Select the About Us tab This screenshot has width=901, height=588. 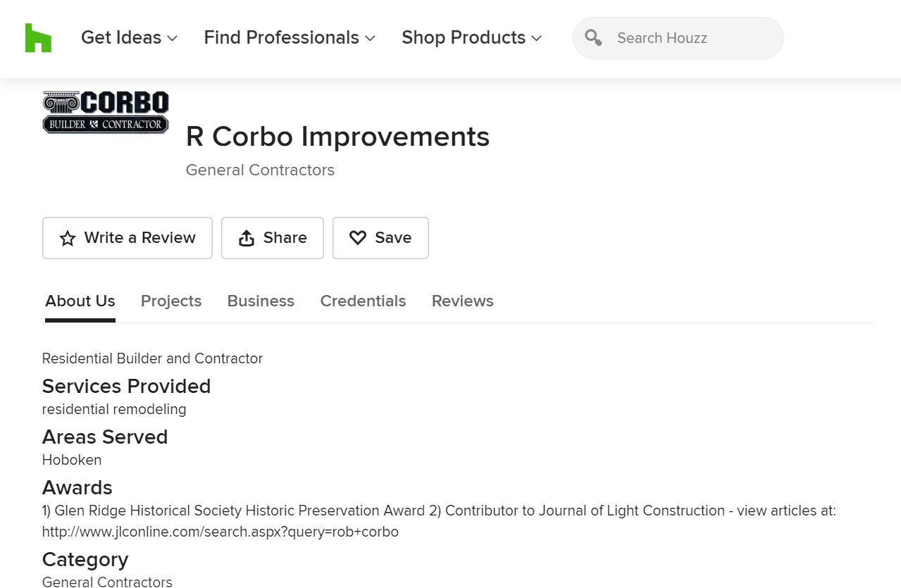point(80,301)
